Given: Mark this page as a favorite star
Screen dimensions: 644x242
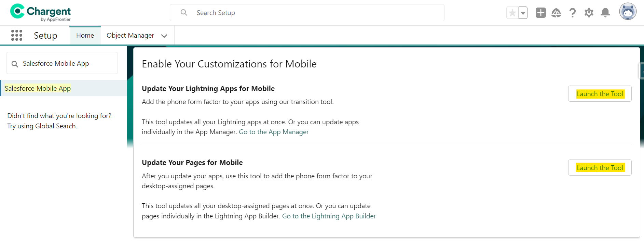Looking at the screenshot, I should click(x=512, y=12).
